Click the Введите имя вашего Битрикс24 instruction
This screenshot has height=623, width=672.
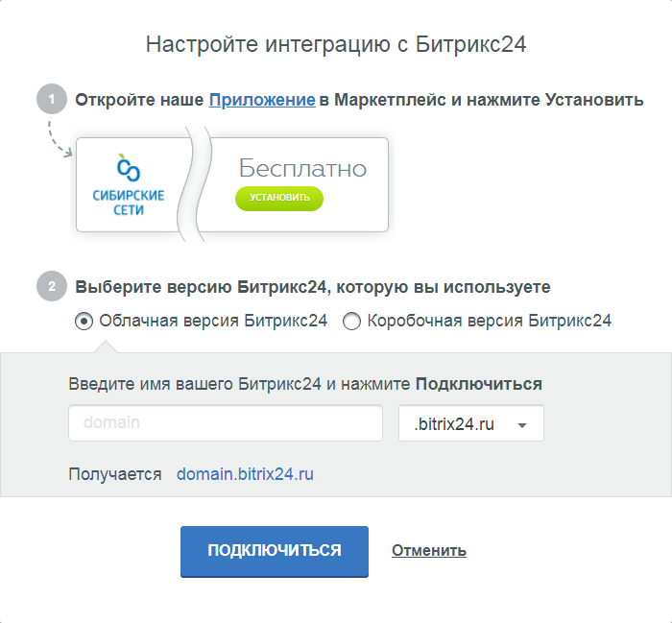pyautogui.click(x=305, y=384)
